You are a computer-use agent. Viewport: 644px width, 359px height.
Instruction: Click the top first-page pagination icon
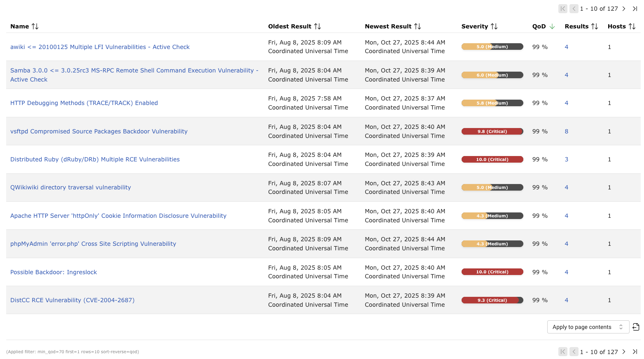(562, 9)
